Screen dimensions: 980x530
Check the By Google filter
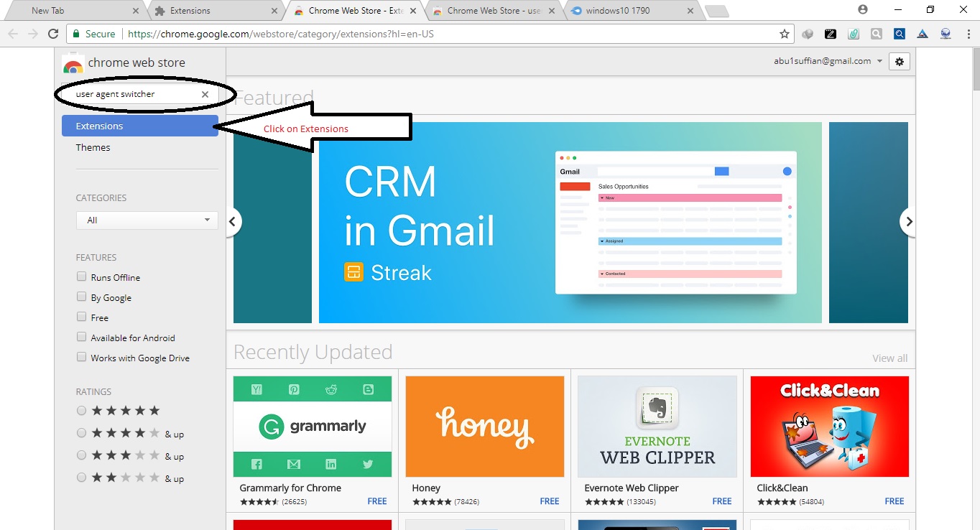tap(81, 297)
